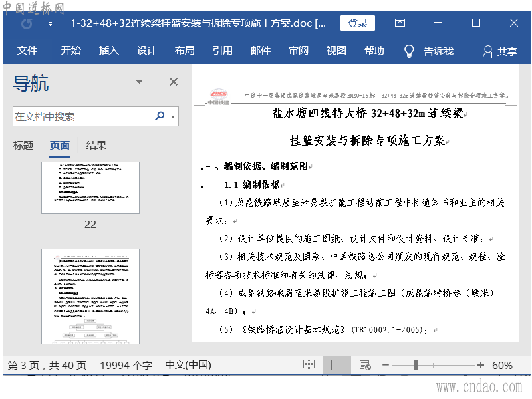This screenshot has height=399, width=532.
Task: Switch to the 标题 (Headings) navigation tab
Action: (23, 145)
